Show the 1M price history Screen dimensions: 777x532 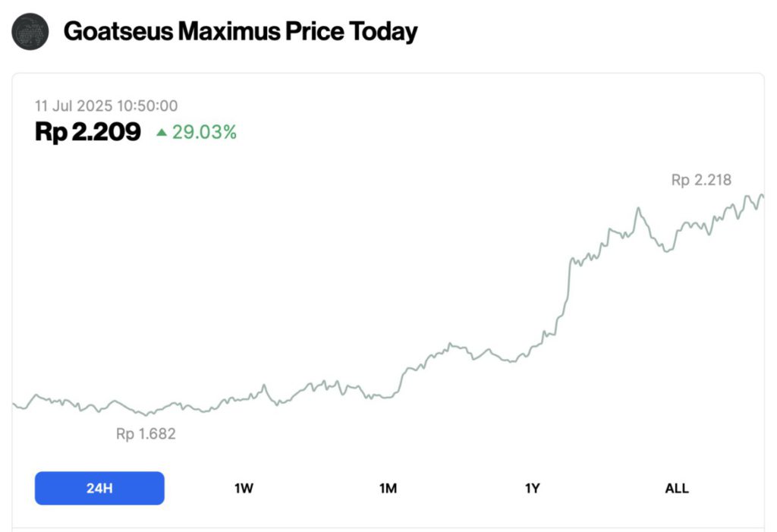point(388,488)
